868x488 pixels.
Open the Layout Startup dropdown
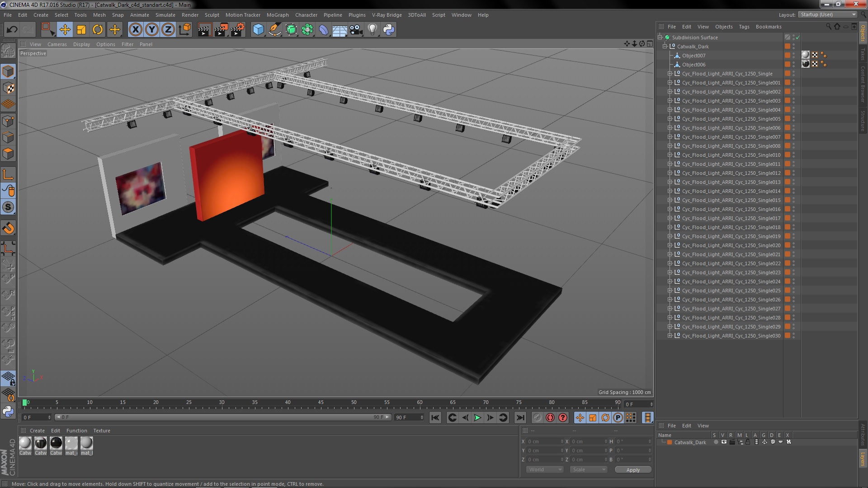(827, 14)
